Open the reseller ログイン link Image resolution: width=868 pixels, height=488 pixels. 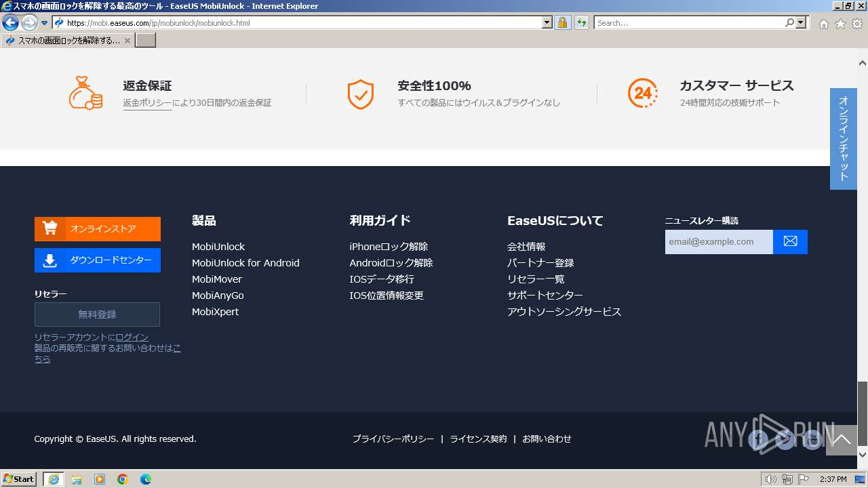(x=132, y=338)
